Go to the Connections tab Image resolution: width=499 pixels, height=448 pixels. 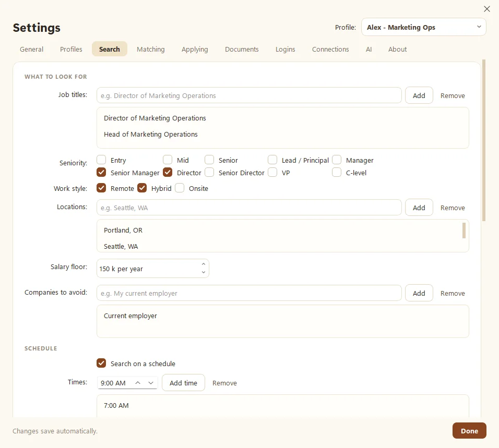point(330,49)
